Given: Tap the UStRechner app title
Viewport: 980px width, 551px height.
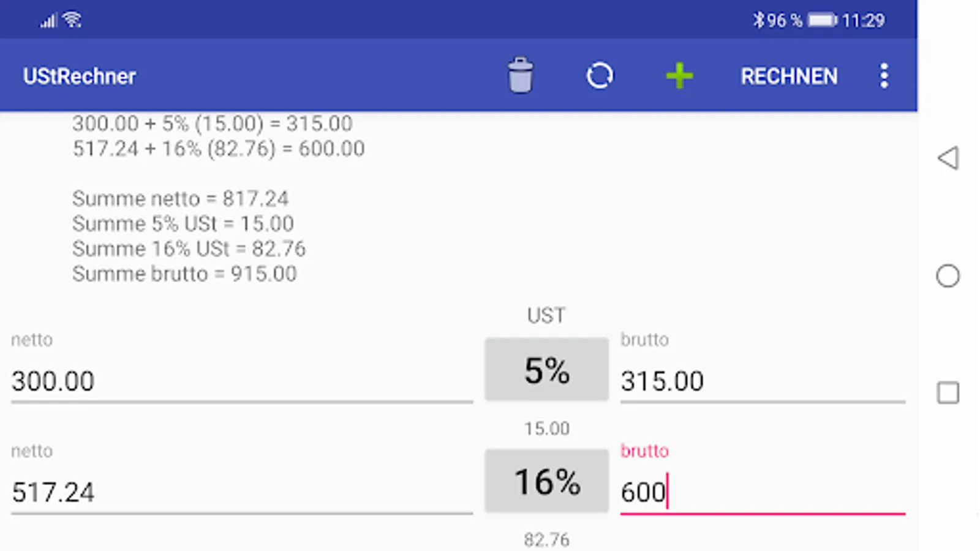Looking at the screenshot, I should point(80,77).
